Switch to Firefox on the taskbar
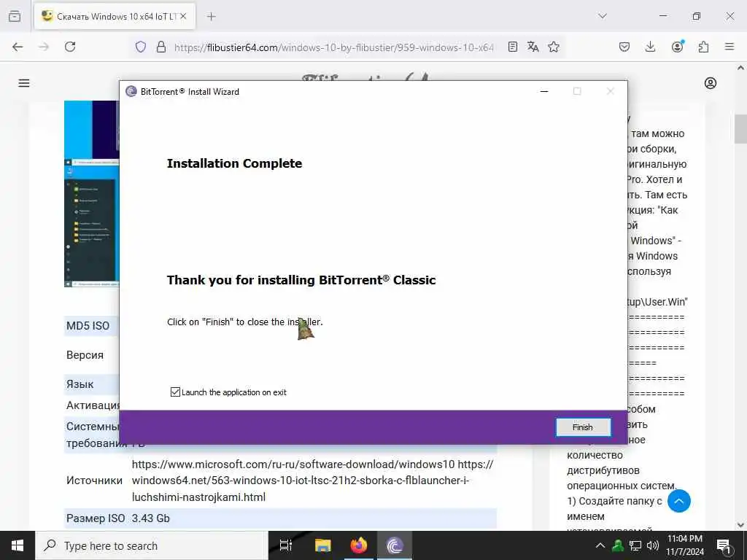 click(359, 545)
